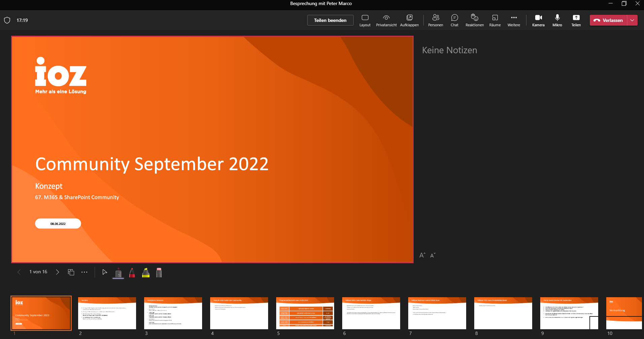Open the slide grid view
Screen dimensions: 644x339
pyautogui.click(x=71, y=272)
